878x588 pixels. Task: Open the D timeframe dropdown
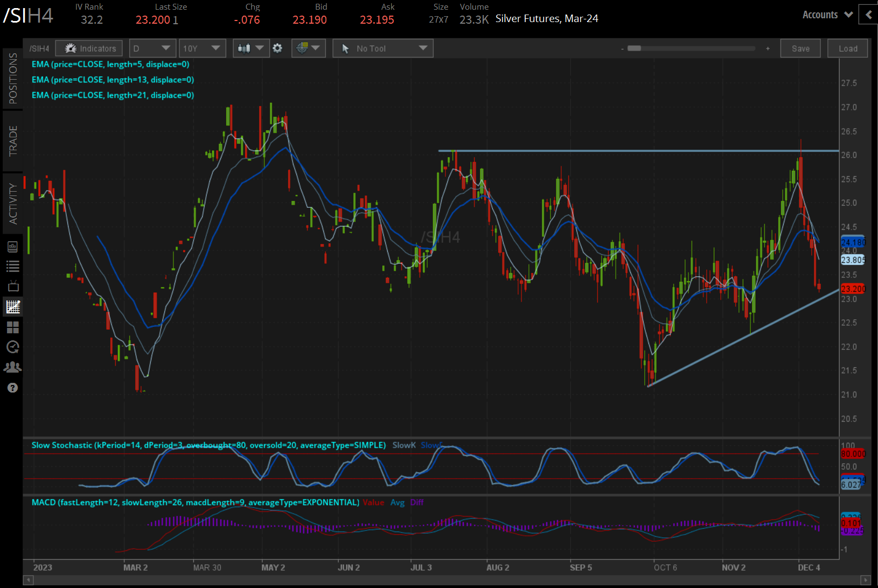(x=152, y=48)
